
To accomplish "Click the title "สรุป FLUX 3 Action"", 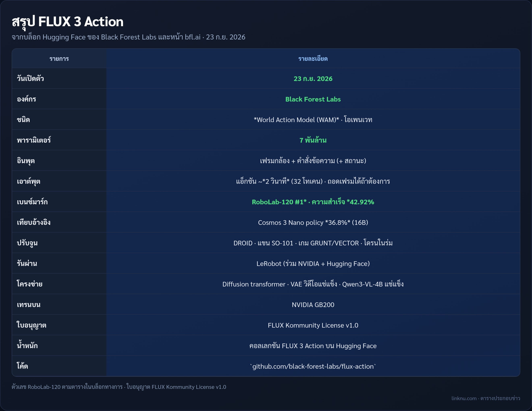I will coord(68,22).
